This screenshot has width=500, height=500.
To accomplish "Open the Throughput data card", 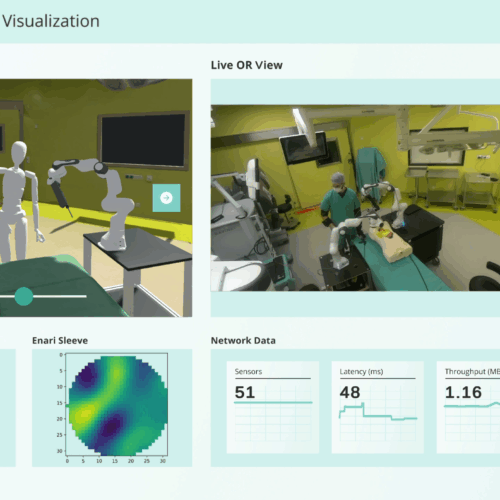I will pos(468,407).
